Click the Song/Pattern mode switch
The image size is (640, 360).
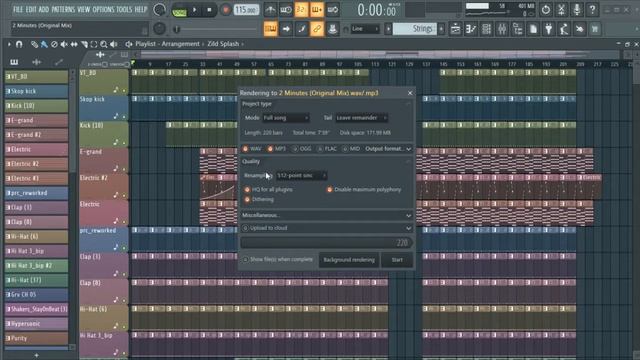pos(179,10)
